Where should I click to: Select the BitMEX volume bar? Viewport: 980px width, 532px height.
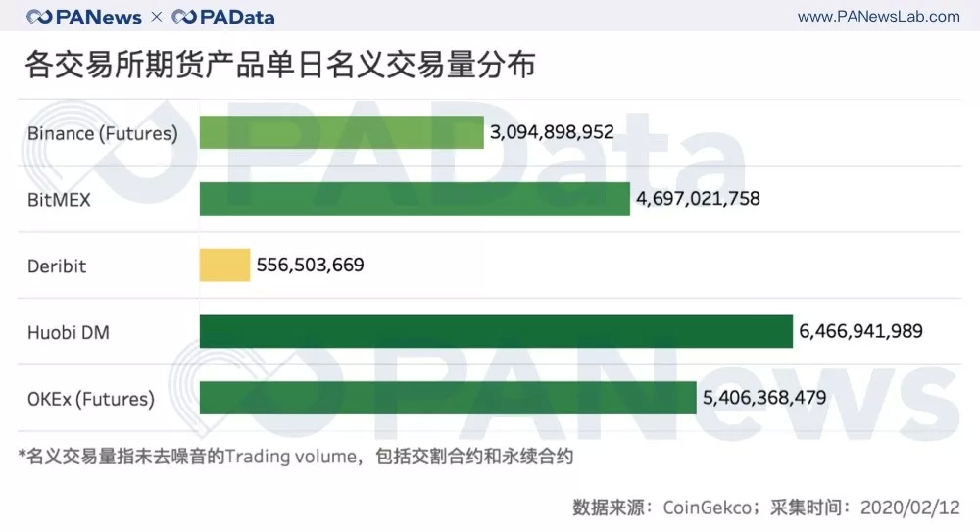(415, 199)
